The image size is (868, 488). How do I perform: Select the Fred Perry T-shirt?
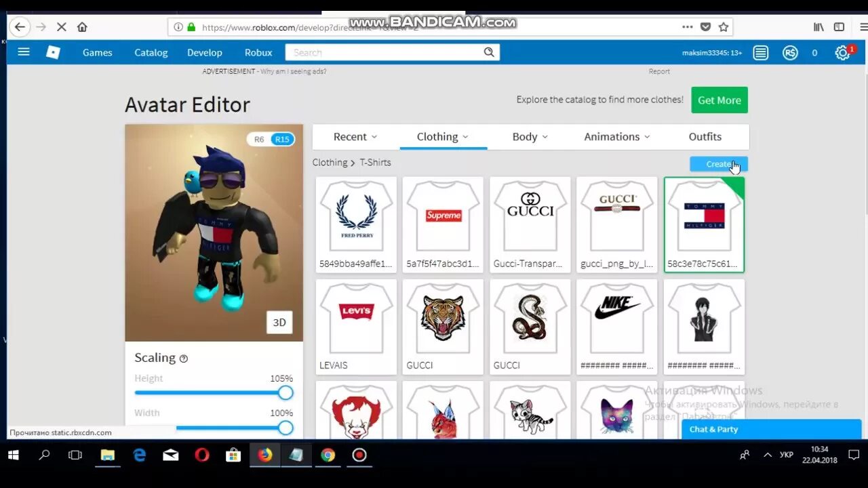(356, 224)
